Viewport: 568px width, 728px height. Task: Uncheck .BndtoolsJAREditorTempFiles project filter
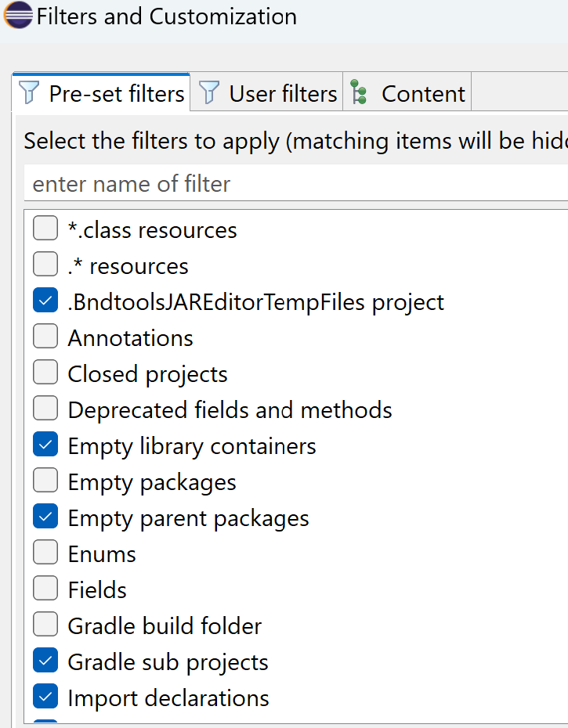tap(45, 301)
